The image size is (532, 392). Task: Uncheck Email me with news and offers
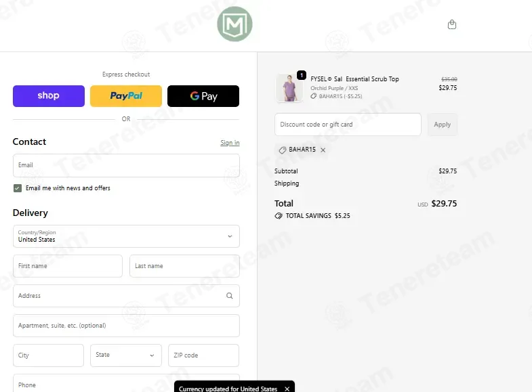18,188
